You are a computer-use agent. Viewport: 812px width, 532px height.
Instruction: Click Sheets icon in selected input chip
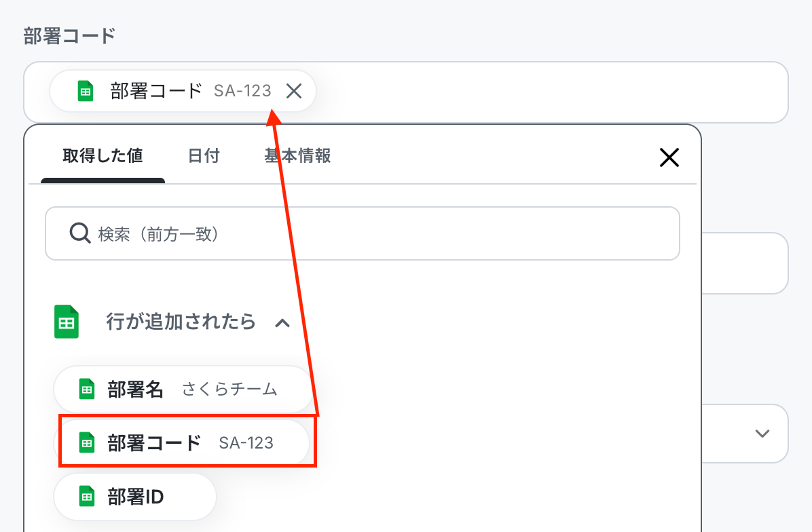pos(85,91)
